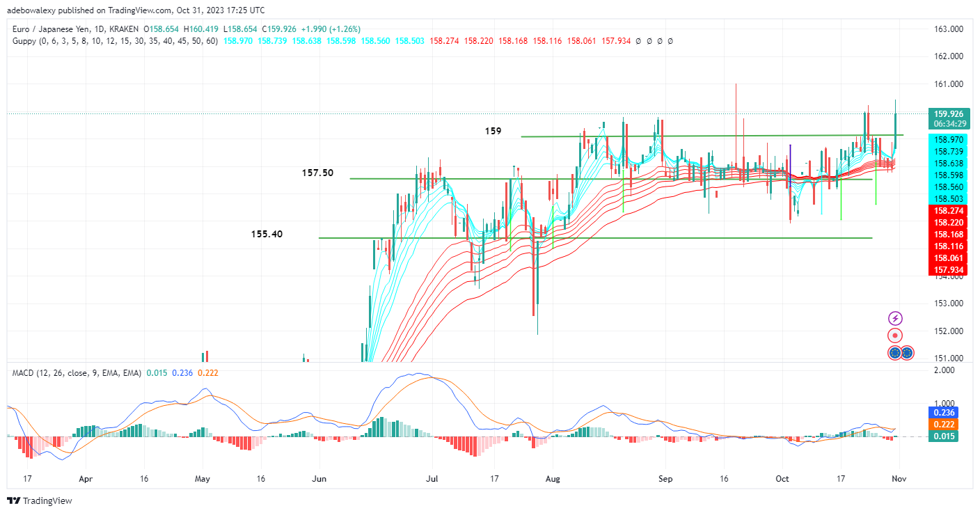Click red 158.116 in the Guppy legend
This screenshot has height=513, width=980.
[547, 41]
